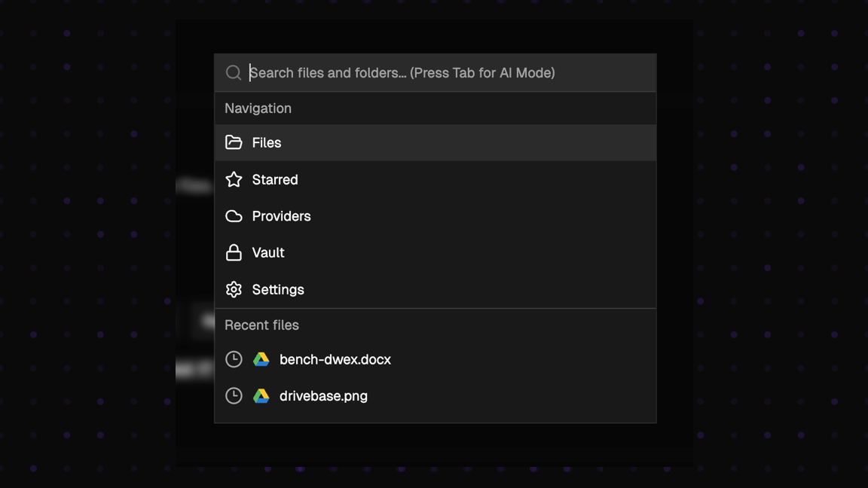This screenshot has height=488, width=868.
Task: Click the clock icon next to drivebase.png
Action: 234,395
